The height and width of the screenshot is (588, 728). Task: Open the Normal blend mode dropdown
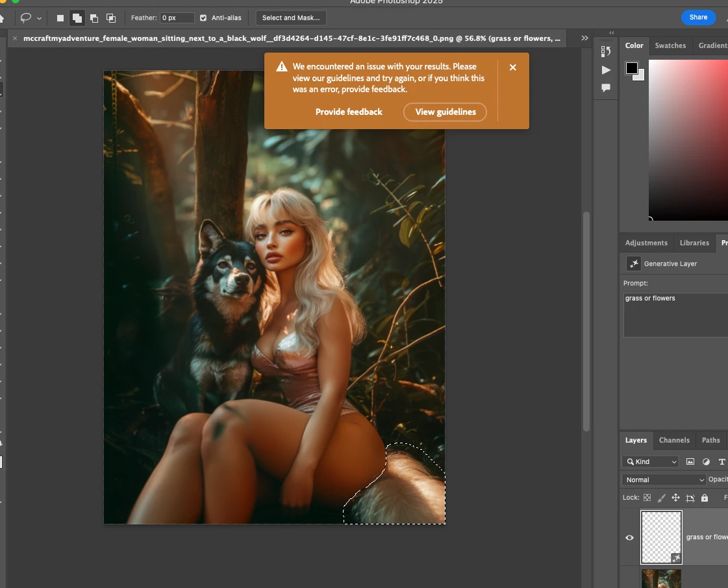click(x=664, y=480)
